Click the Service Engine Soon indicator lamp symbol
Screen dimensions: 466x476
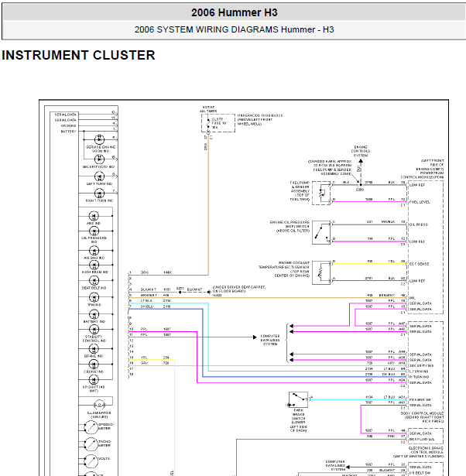tap(99, 139)
